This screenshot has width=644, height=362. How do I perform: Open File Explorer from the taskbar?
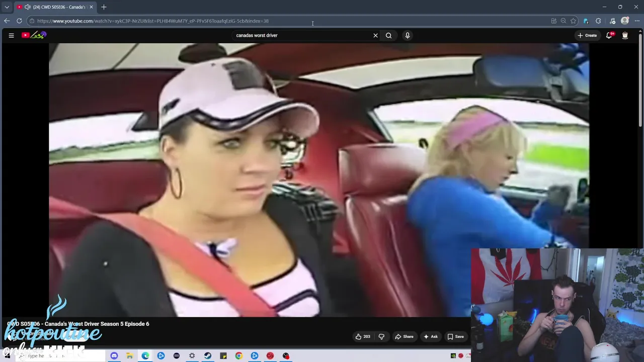pos(129,356)
